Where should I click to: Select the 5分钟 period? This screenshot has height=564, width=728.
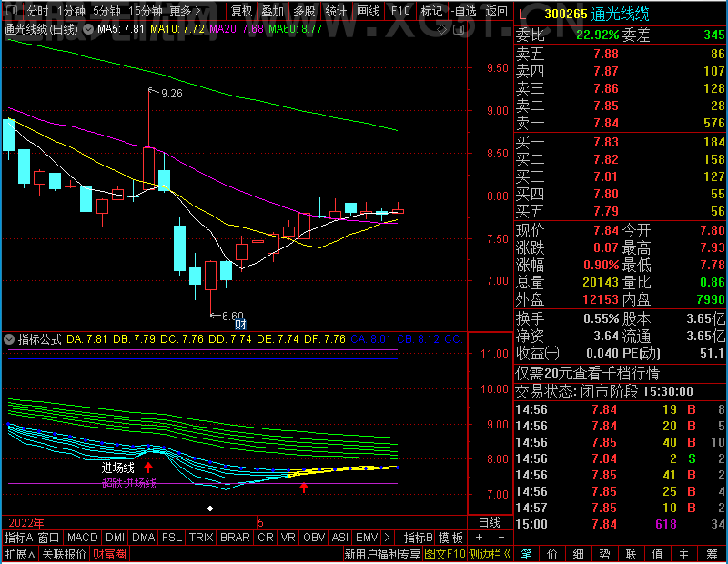pyautogui.click(x=106, y=10)
